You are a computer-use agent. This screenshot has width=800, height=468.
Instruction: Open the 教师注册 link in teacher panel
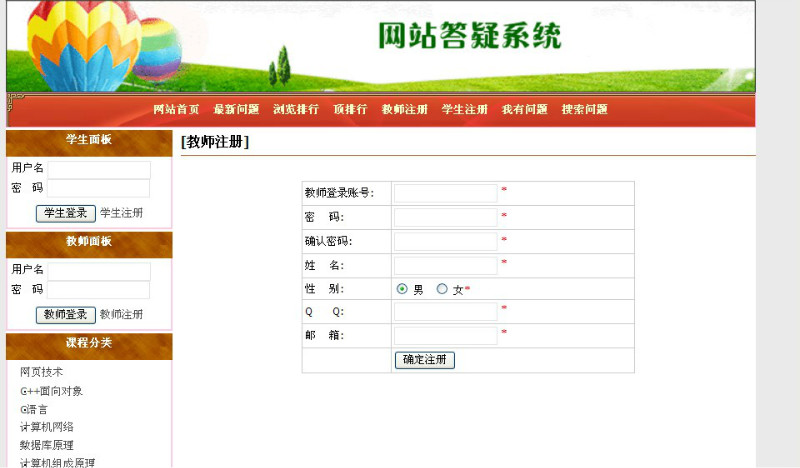[x=121, y=314]
